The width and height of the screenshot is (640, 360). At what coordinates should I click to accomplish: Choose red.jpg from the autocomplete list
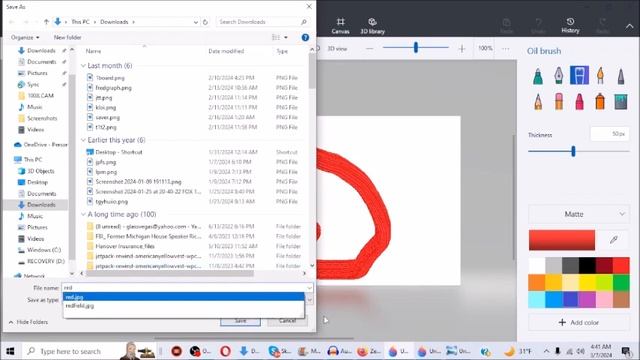point(184,297)
